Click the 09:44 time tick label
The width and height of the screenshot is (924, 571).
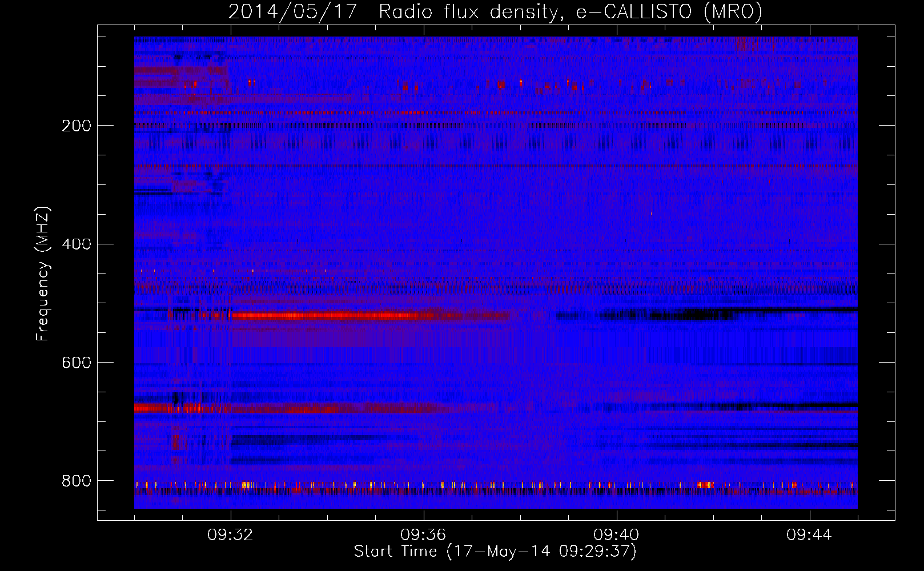pyautogui.click(x=809, y=535)
